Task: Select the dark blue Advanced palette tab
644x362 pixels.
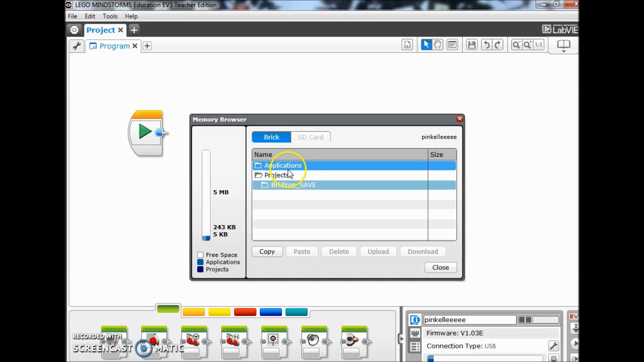Action: pyautogui.click(x=271, y=312)
